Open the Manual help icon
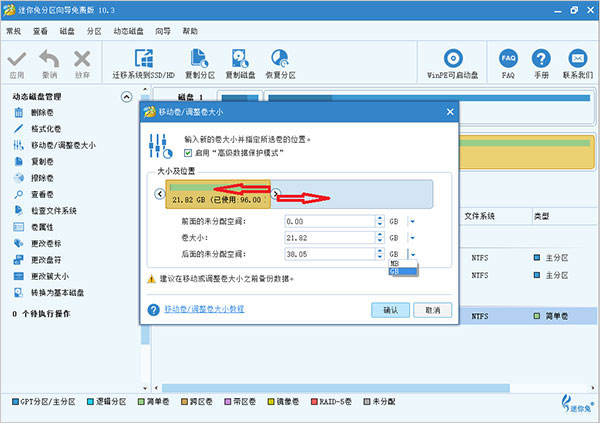600x423 pixels. 541,59
